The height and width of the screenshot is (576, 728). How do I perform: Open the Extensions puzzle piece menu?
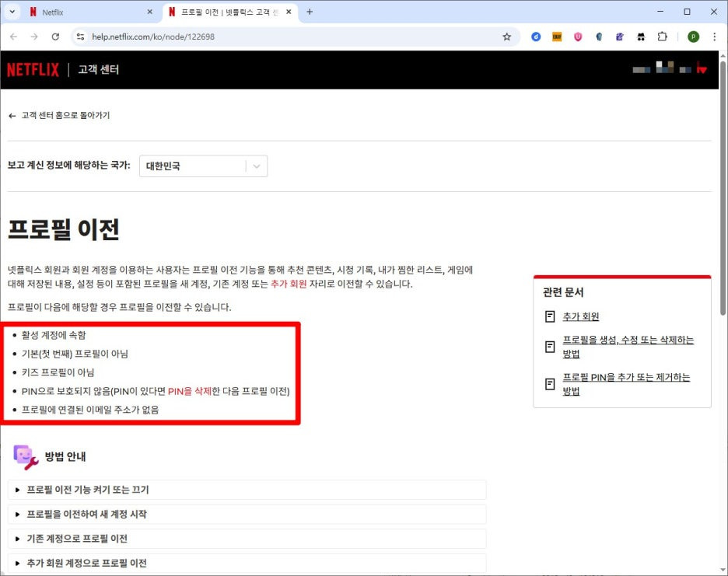pyautogui.click(x=662, y=37)
